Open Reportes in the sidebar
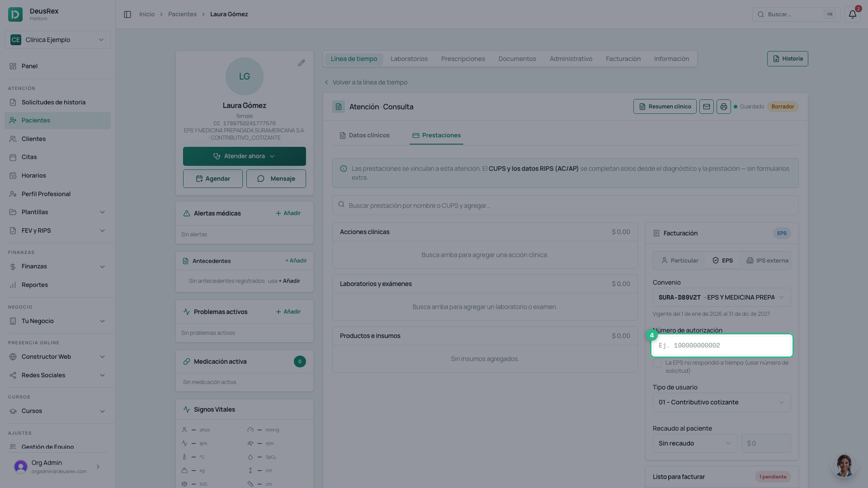The height and width of the screenshot is (488, 868). 57,285
